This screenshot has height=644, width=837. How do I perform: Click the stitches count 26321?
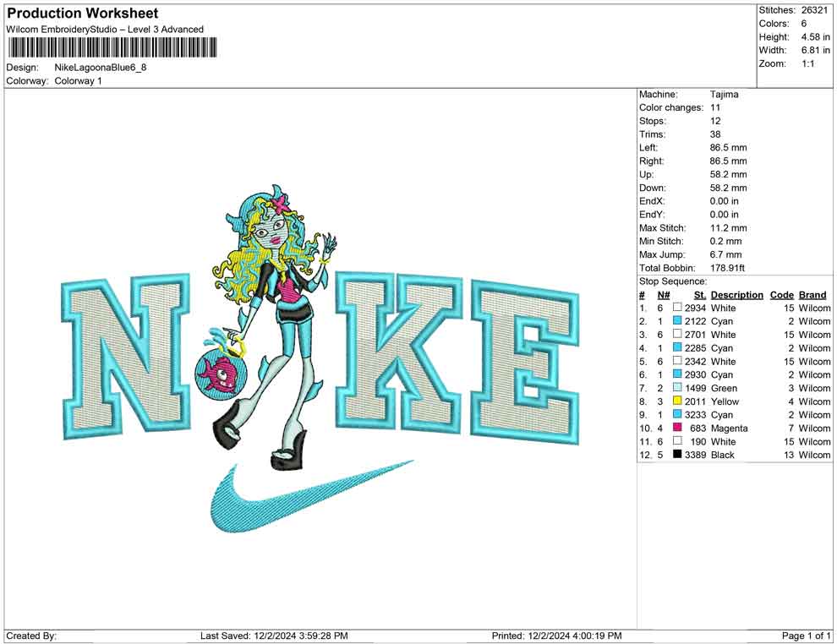[814, 10]
